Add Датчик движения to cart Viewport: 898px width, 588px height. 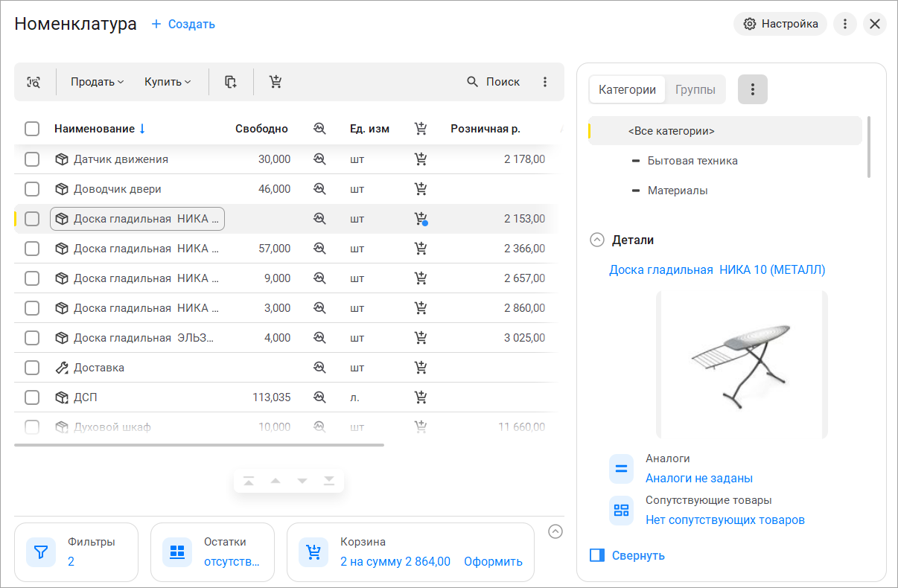click(421, 159)
